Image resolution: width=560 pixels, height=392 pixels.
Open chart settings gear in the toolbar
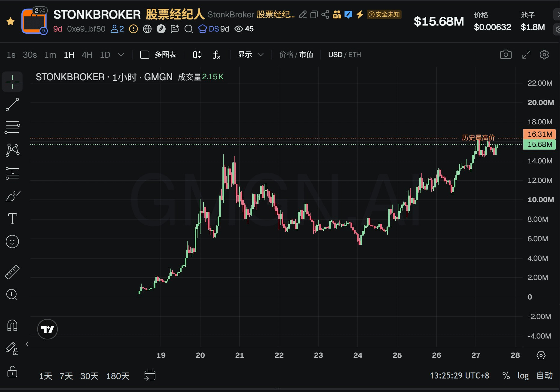544,55
